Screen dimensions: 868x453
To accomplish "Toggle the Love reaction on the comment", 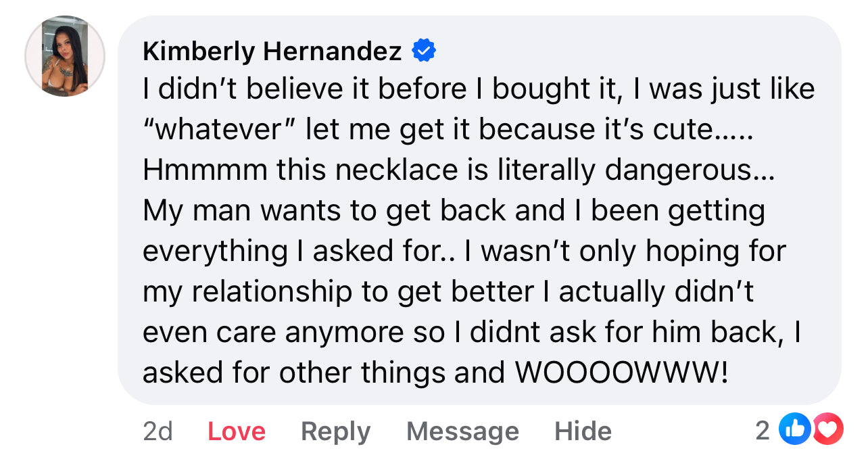I will click(236, 431).
